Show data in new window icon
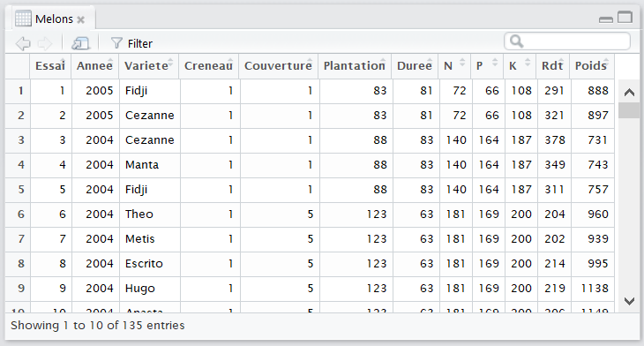 coord(80,43)
